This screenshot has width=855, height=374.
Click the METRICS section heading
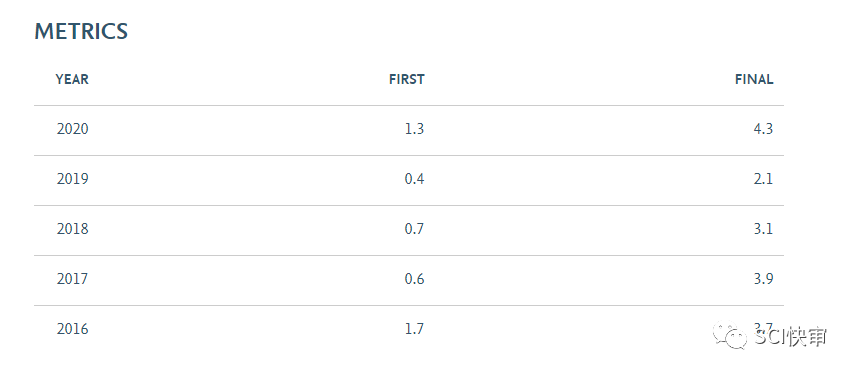coord(81,32)
